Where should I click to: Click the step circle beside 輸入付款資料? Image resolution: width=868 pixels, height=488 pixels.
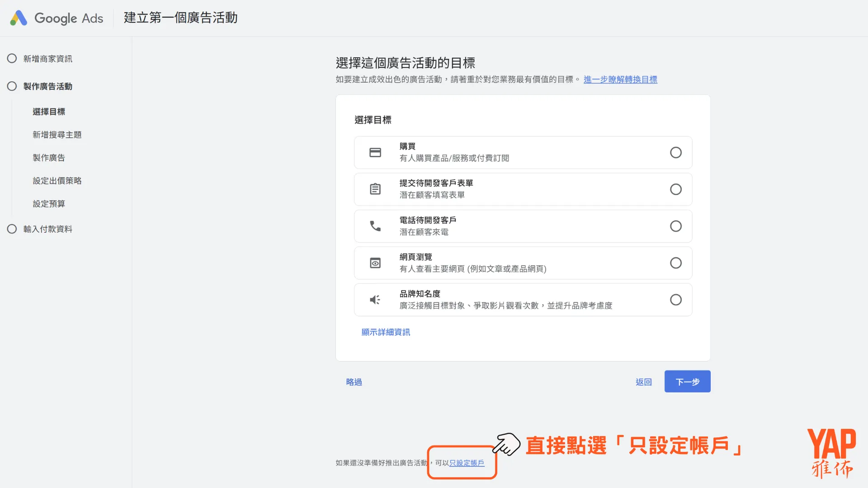click(12, 229)
